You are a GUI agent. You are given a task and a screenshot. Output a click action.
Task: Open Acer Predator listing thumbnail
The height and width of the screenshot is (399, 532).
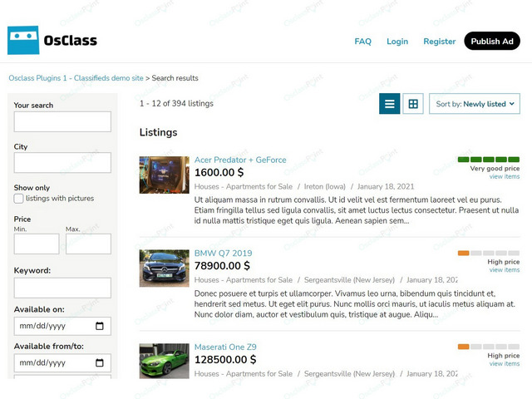165,175
